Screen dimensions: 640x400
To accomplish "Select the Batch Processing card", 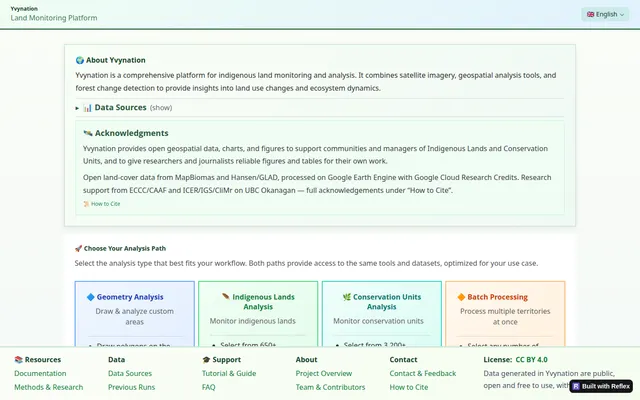I will 505,313.
